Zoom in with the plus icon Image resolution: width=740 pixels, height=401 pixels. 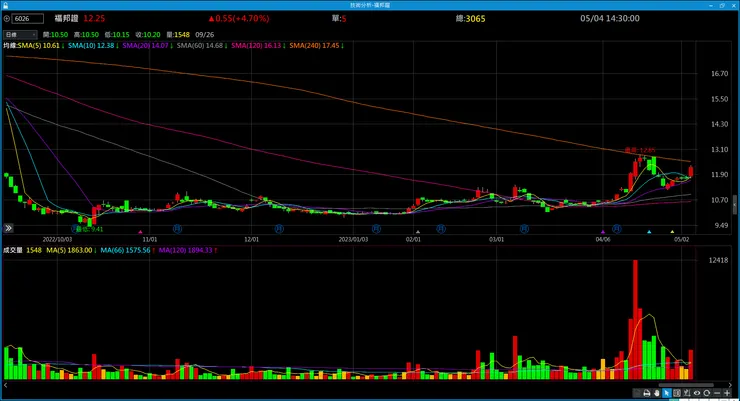[727, 393]
